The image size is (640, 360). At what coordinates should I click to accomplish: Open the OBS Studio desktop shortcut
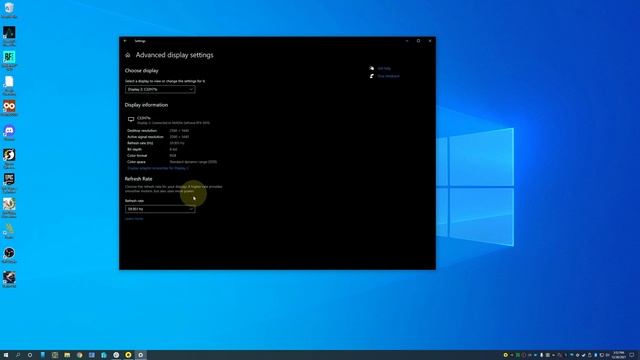click(x=9, y=255)
